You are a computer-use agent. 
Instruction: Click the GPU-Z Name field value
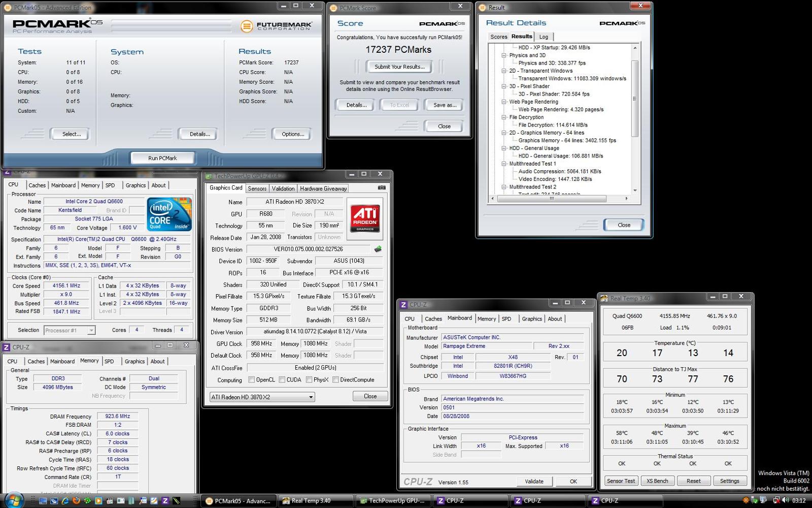tap(295, 202)
